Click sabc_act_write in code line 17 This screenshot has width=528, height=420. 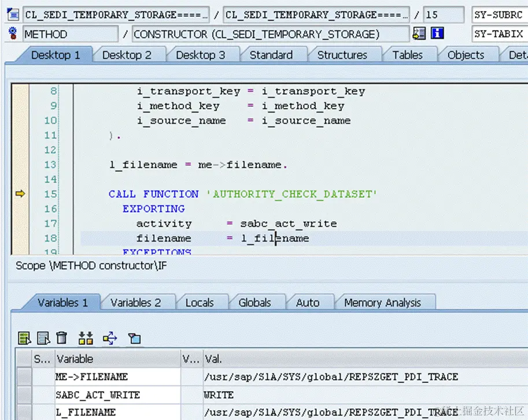pyautogui.click(x=288, y=224)
